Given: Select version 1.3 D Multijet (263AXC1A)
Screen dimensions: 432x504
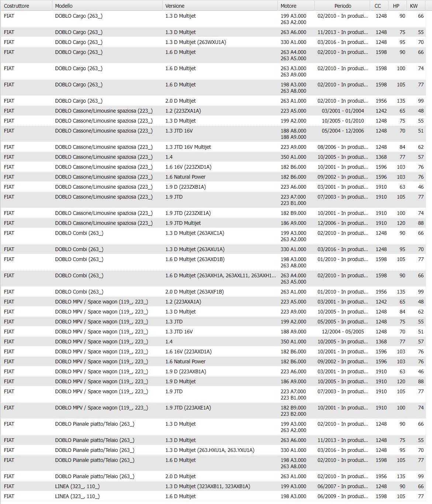Looking at the screenshot, I should pyautogui.click(x=195, y=233).
